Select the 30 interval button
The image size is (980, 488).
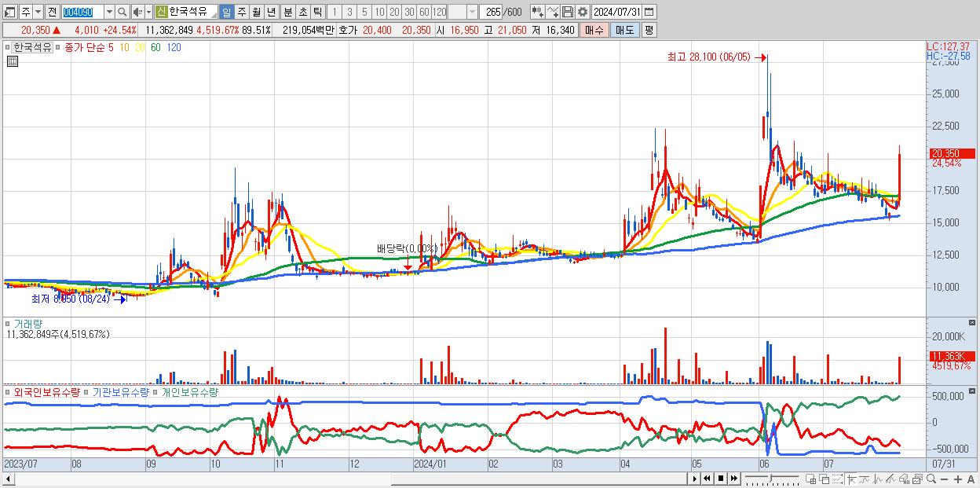[x=409, y=12]
